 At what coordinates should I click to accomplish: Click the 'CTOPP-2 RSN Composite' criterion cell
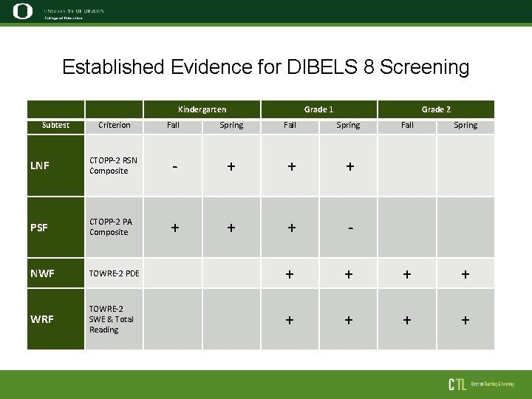click(x=114, y=166)
